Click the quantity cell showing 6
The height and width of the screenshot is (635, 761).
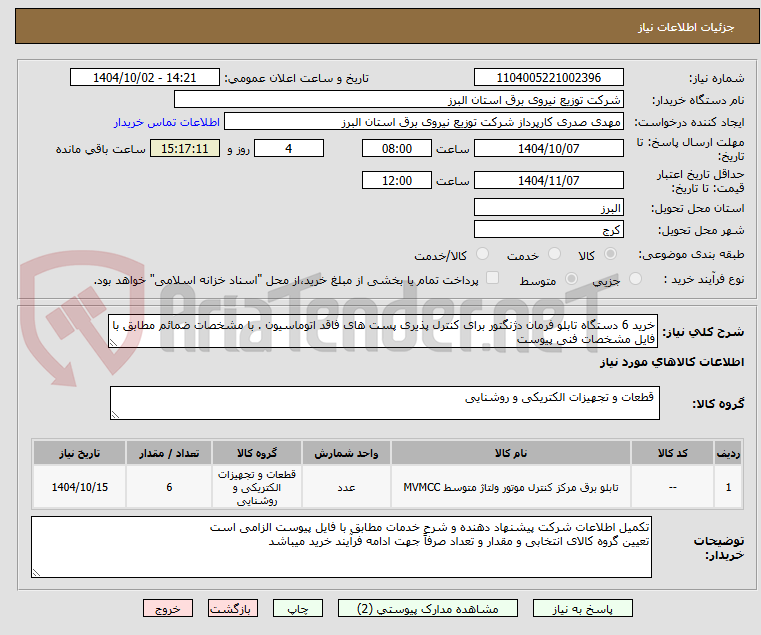tap(169, 487)
